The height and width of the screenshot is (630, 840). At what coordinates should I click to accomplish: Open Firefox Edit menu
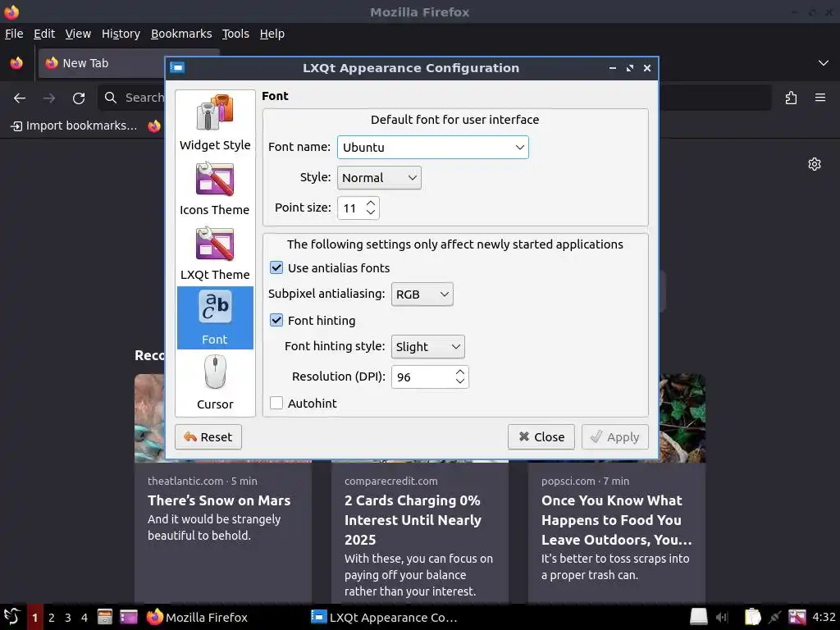44,34
